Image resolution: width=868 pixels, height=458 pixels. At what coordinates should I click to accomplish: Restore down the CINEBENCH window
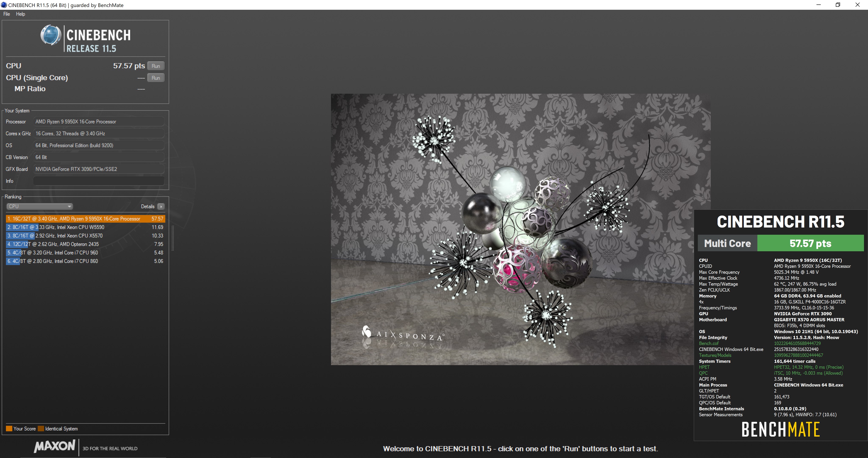(x=838, y=5)
